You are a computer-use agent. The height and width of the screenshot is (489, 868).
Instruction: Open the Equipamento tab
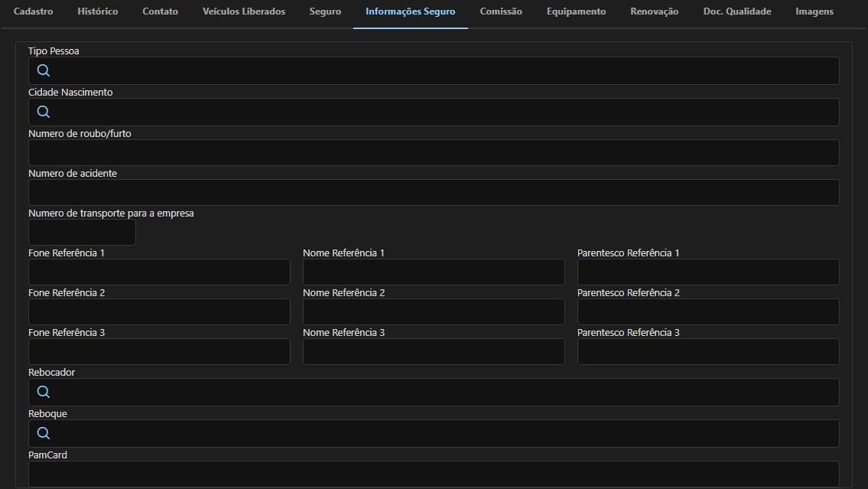click(576, 11)
